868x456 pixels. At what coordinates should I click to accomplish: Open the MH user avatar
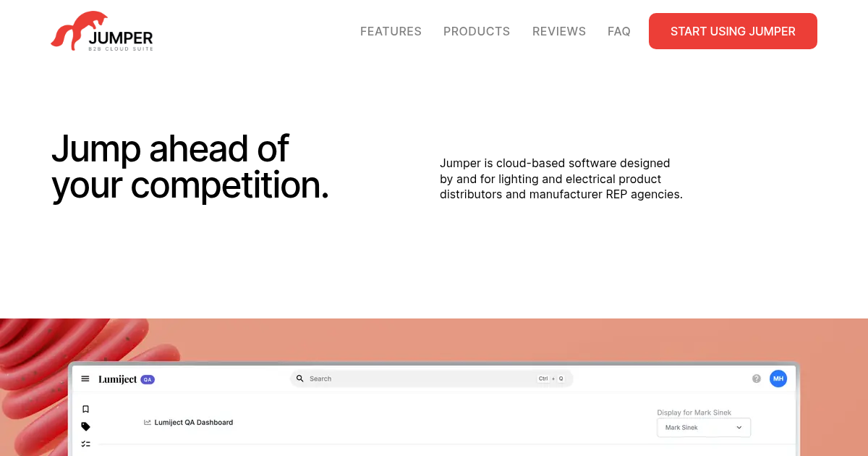[778, 379]
